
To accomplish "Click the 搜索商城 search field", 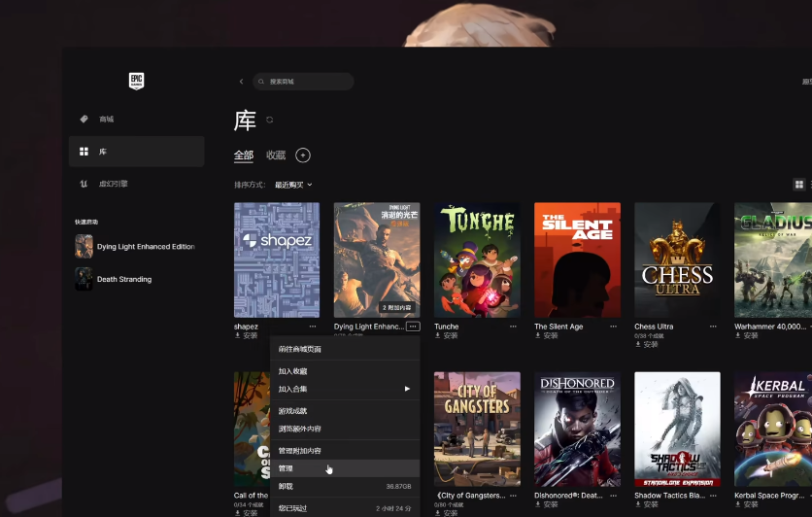I will [x=303, y=82].
